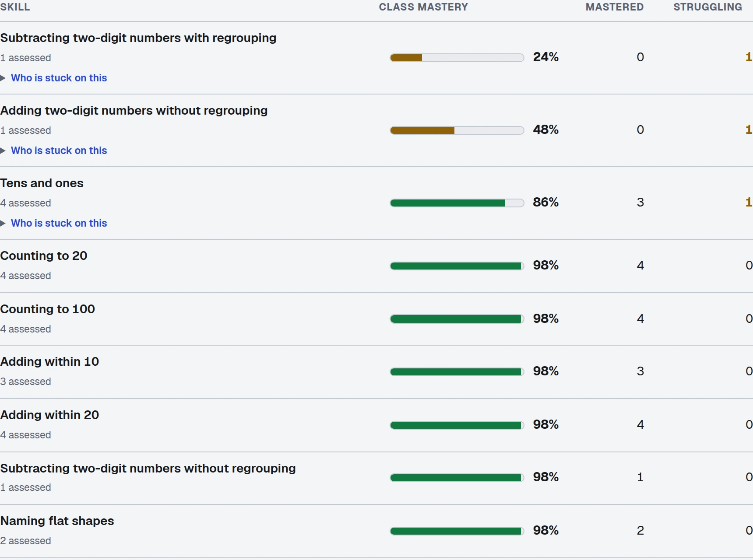
Task: Click the SKILL column header
Action: coord(15,7)
